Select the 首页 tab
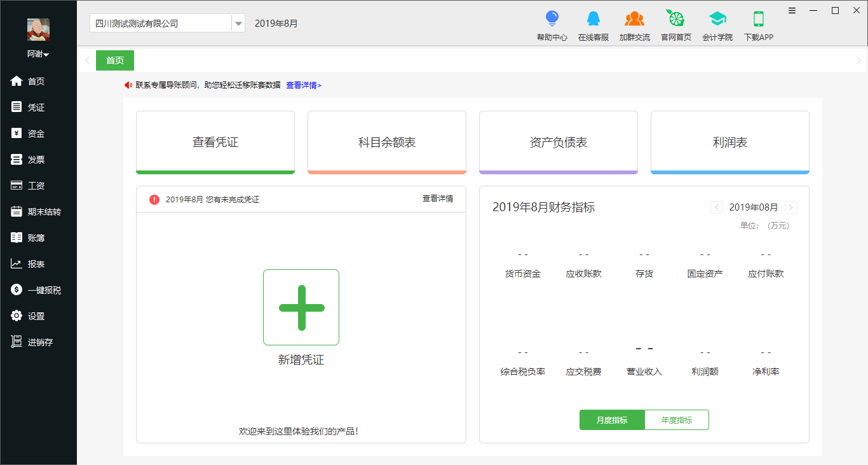868x465 pixels. pos(115,60)
